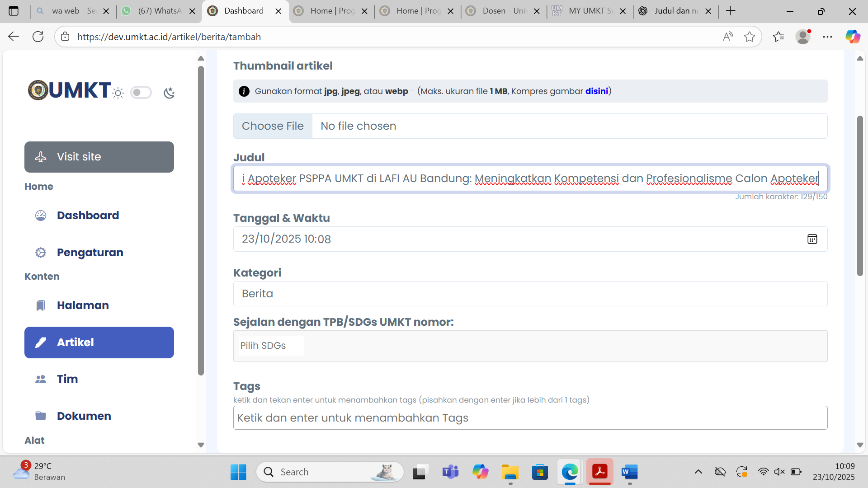This screenshot has width=868, height=488.
Task: Click the Choose File button
Action: 273,126
